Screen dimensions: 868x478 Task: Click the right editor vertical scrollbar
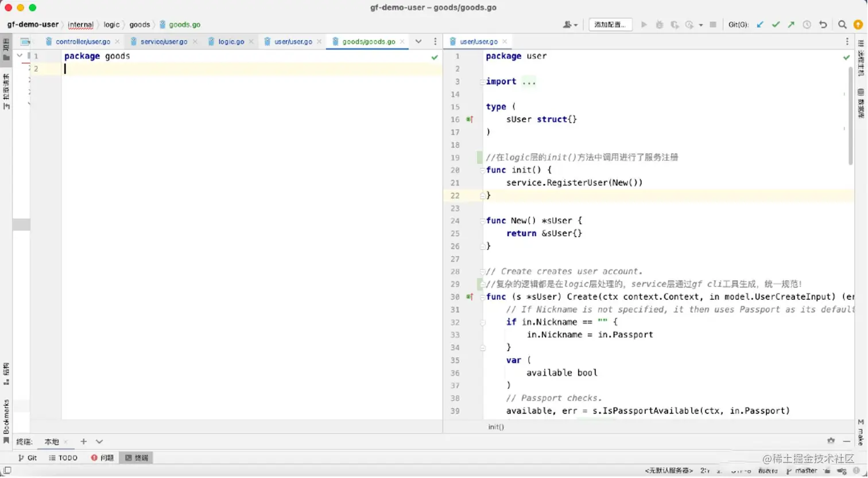[850, 115]
